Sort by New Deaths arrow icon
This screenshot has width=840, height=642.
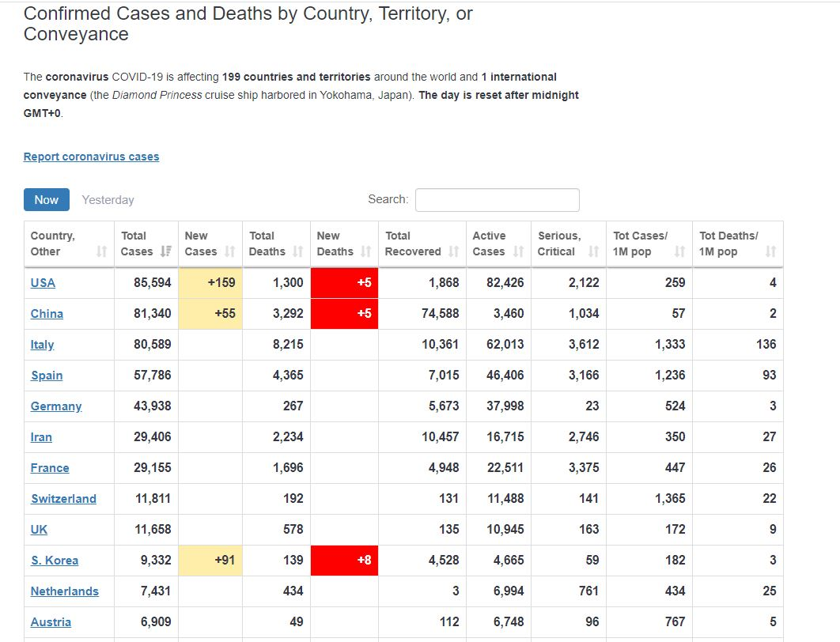click(x=366, y=251)
